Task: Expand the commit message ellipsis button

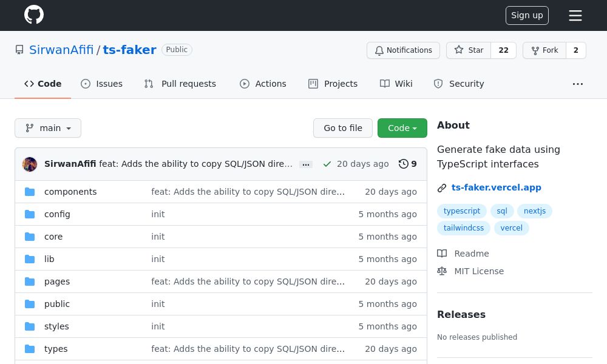Action: (306, 164)
